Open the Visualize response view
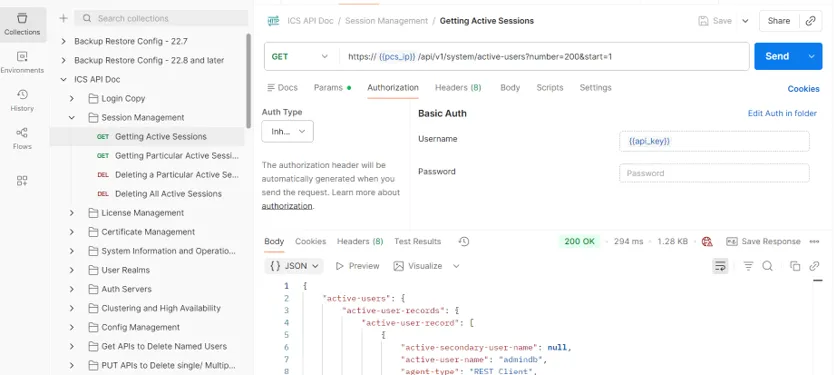 (418, 266)
